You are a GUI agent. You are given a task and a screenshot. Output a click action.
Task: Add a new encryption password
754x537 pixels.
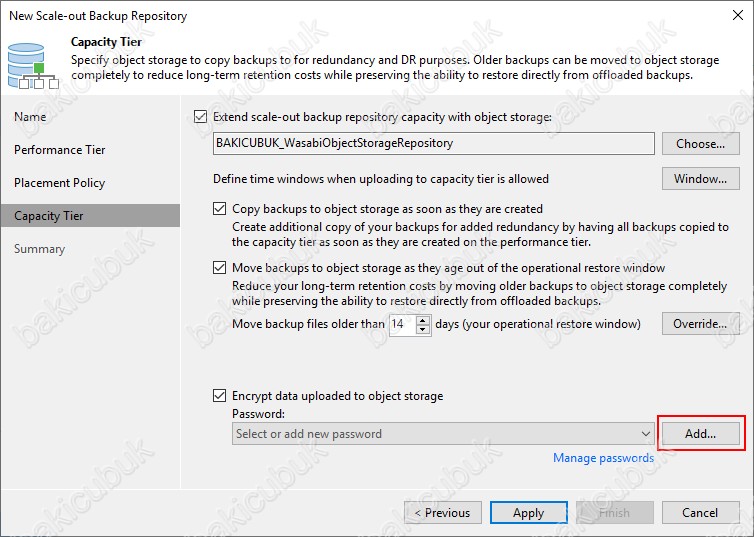[x=701, y=434]
